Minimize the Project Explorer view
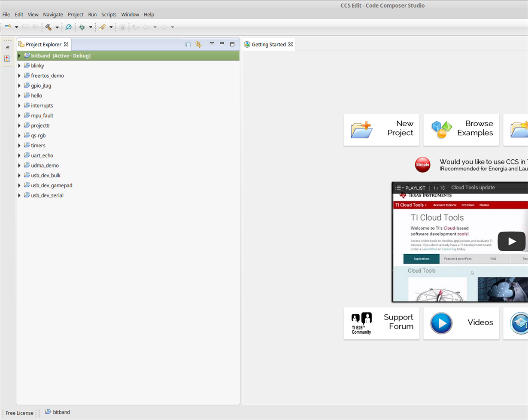The image size is (528, 420). [222, 44]
